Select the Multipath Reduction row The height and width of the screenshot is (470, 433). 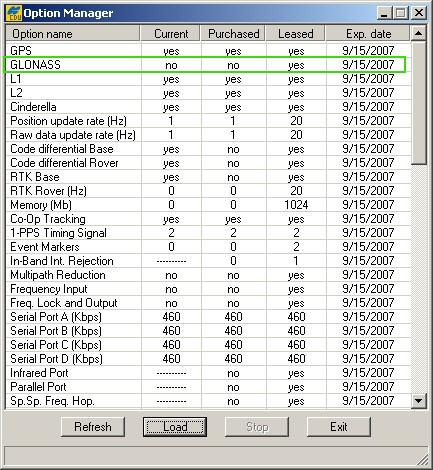pyautogui.click(x=208, y=275)
